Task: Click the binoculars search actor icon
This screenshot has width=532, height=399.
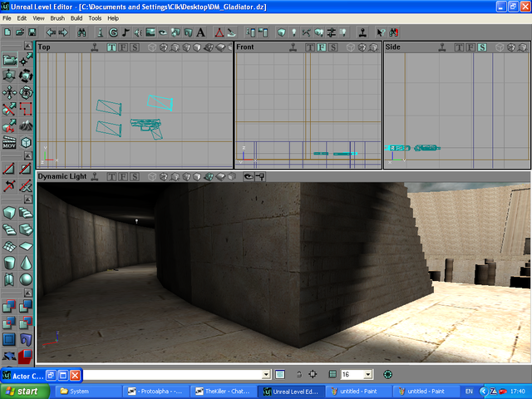Action: (81, 32)
